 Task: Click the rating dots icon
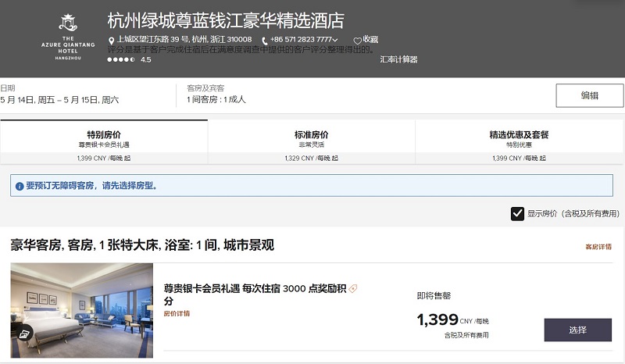click(x=121, y=60)
